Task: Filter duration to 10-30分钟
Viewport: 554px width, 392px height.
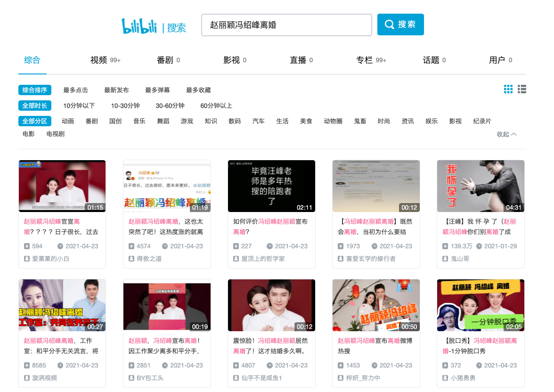Action: click(125, 106)
